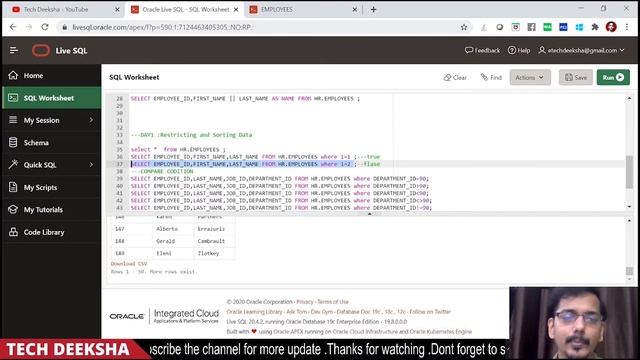Open the Dev Gym footer link
Viewport: 640px width, 360px height.
[x=322, y=311]
